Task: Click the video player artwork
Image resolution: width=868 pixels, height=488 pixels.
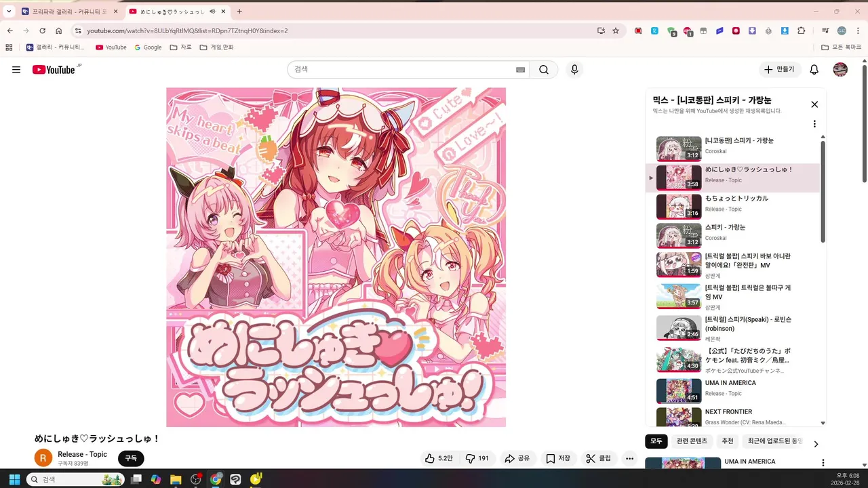Action: click(x=336, y=257)
